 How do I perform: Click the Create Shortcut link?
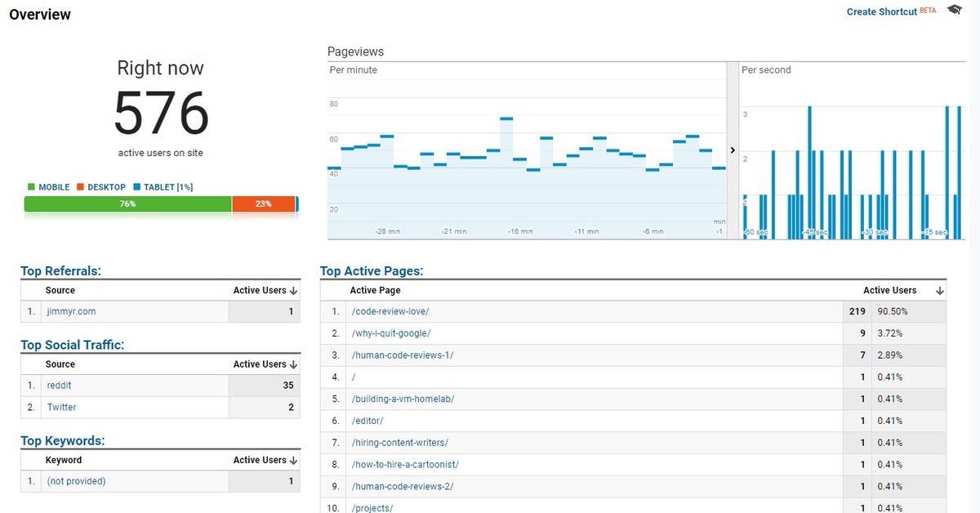[x=880, y=11]
